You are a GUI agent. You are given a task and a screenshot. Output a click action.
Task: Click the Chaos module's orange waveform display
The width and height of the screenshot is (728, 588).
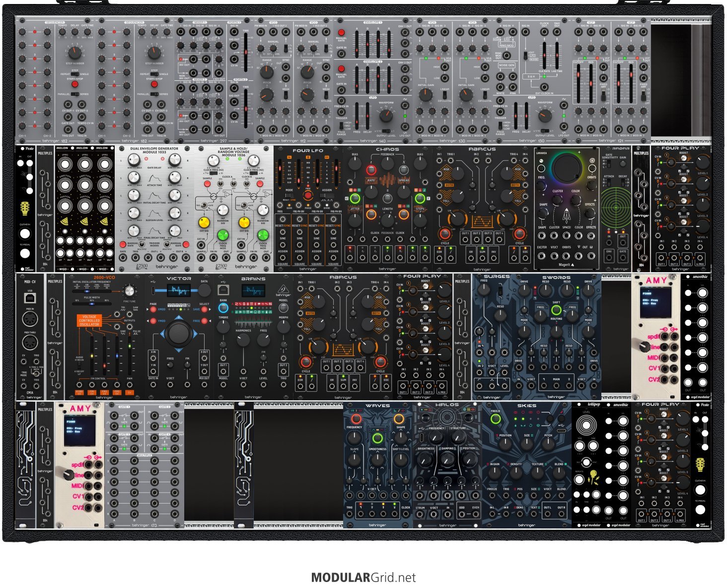387,180
